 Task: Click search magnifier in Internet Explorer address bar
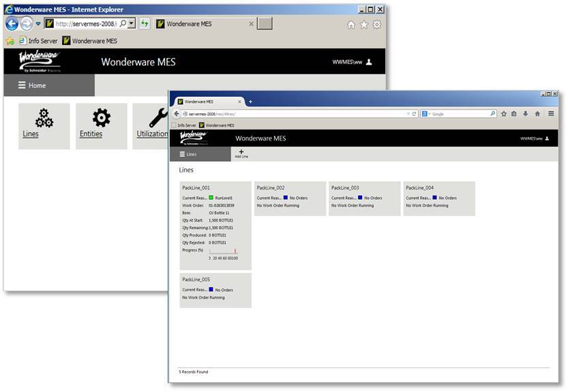123,24
